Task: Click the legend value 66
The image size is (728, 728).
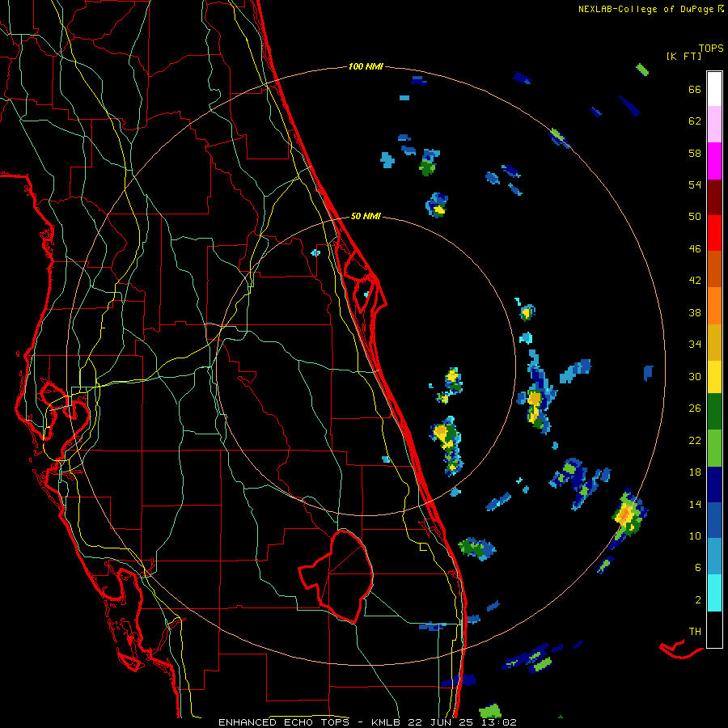Action: [x=695, y=89]
